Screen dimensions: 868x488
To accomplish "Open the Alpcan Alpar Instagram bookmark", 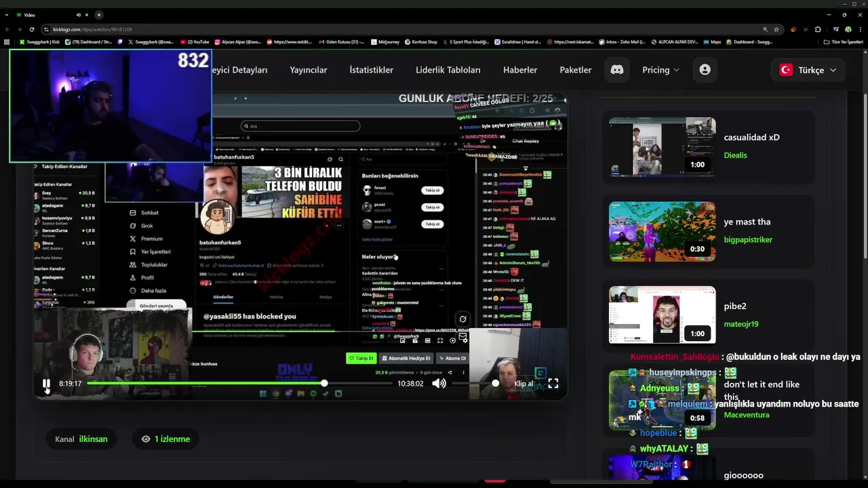I will [x=238, y=42].
